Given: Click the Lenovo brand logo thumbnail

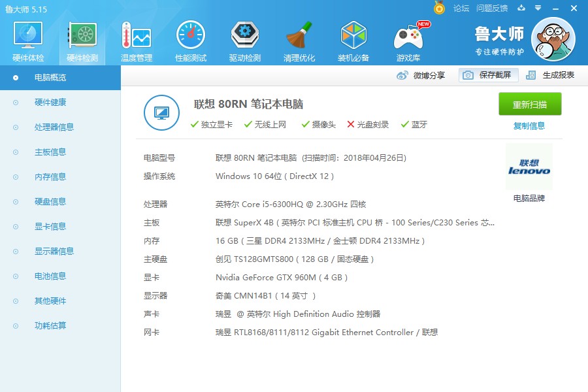Looking at the screenshot, I should click(x=531, y=167).
